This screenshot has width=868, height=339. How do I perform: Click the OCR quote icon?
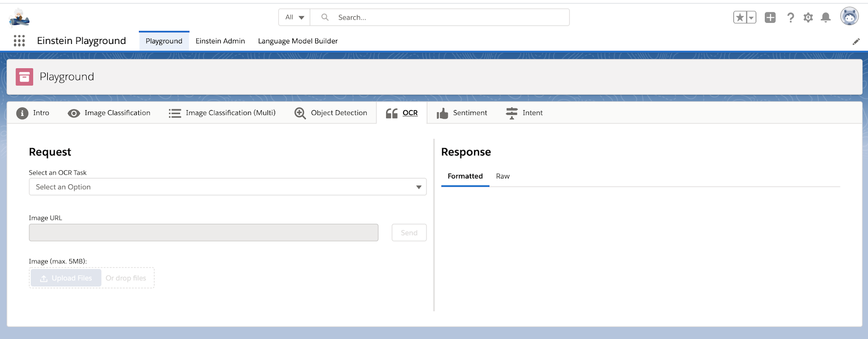click(x=392, y=113)
